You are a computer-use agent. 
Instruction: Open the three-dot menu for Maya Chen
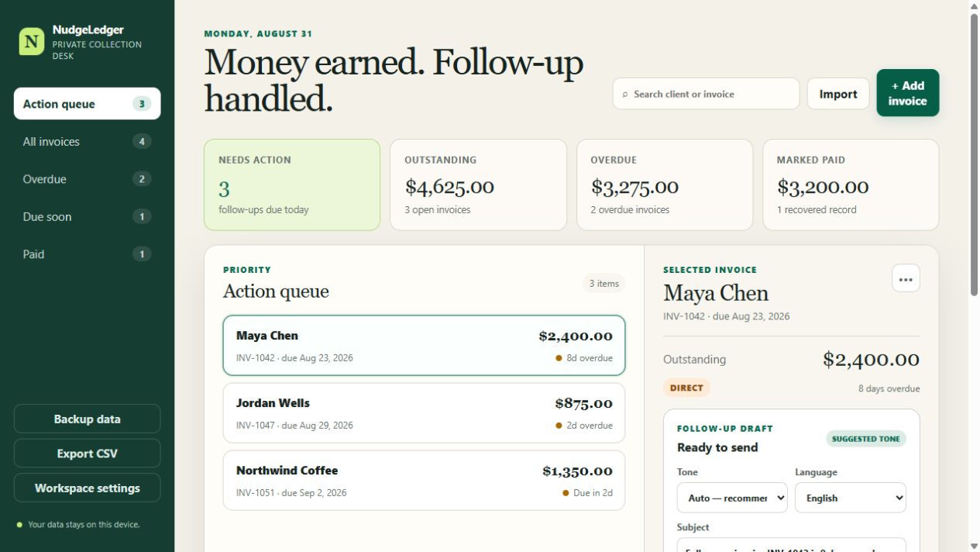click(906, 278)
